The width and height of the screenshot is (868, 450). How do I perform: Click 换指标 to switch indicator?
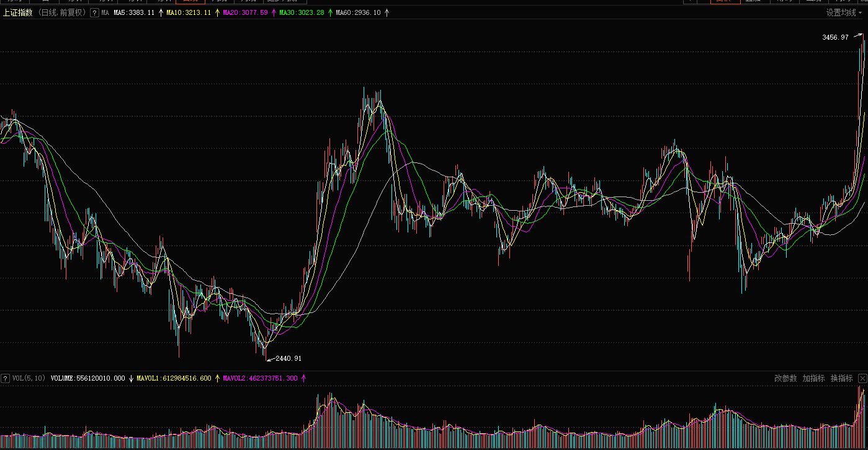(842, 378)
